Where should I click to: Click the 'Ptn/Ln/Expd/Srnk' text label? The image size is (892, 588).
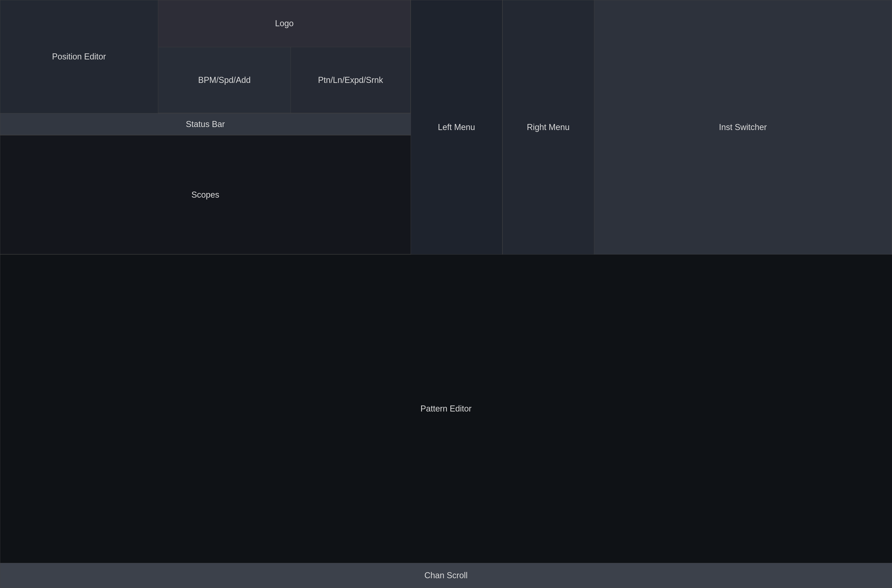coord(350,80)
